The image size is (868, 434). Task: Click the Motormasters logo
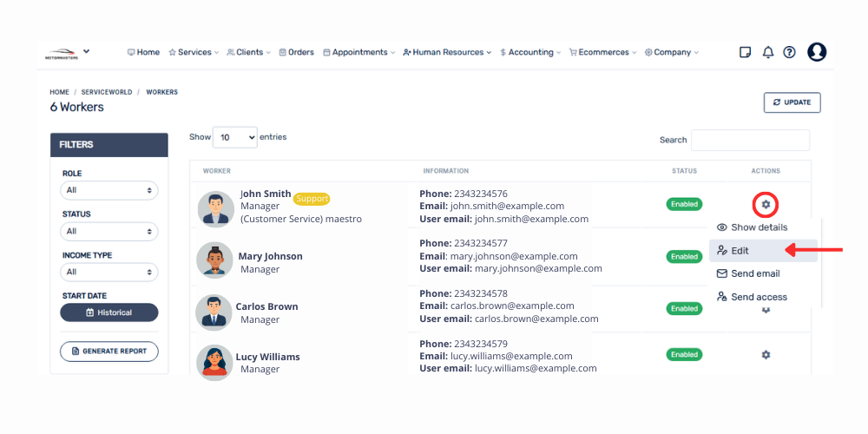point(62,54)
